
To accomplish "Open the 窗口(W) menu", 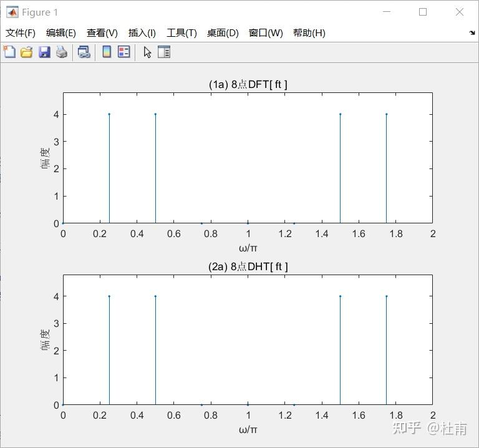I will (x=266, y=32).
